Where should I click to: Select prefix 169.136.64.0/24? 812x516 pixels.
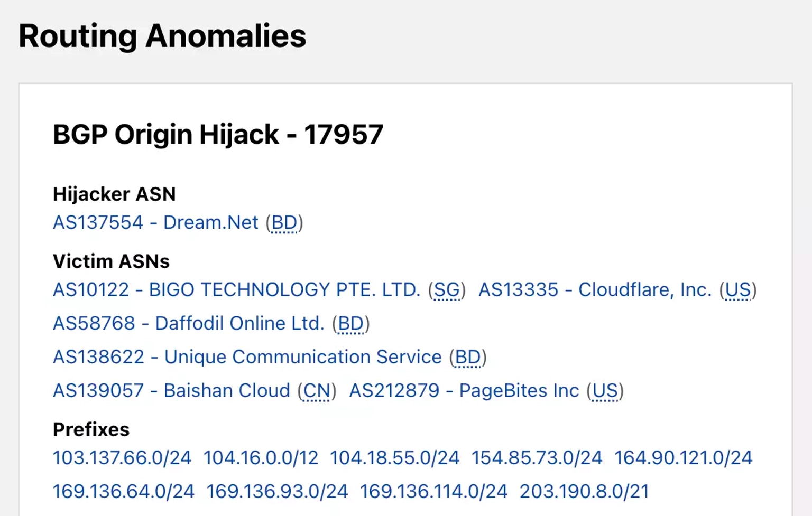[x=124, y=491]
